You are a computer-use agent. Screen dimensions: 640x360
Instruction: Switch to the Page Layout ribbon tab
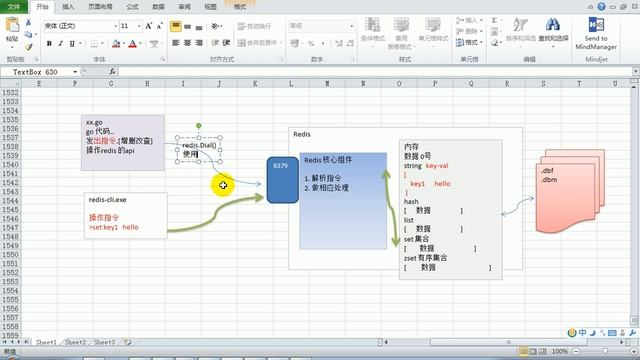100,7
